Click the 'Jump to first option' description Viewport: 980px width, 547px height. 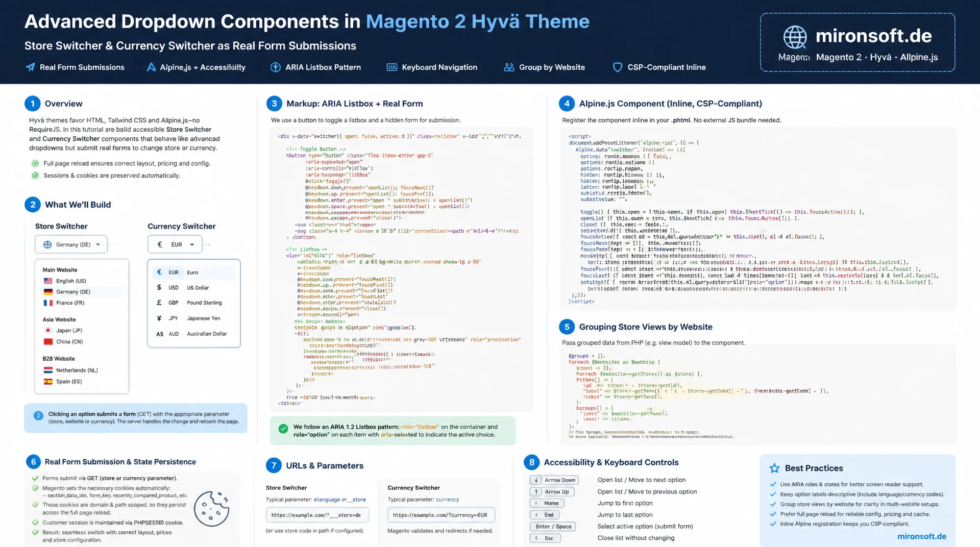click(x=625, y=504)
